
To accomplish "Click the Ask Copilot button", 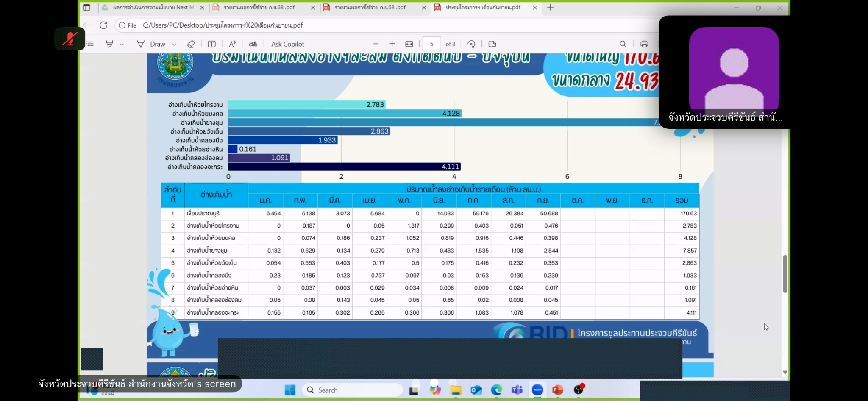I will pyautogui.click(x=287, y=44).
